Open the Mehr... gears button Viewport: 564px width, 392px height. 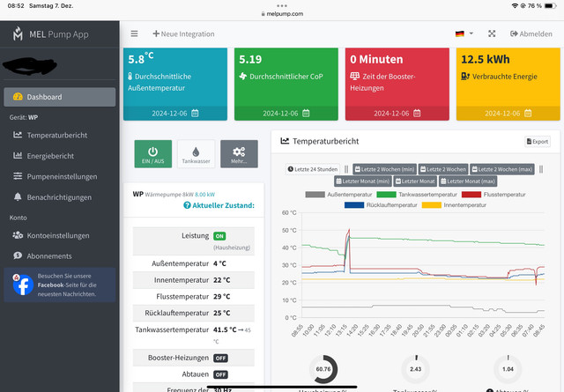click(239, 154)
